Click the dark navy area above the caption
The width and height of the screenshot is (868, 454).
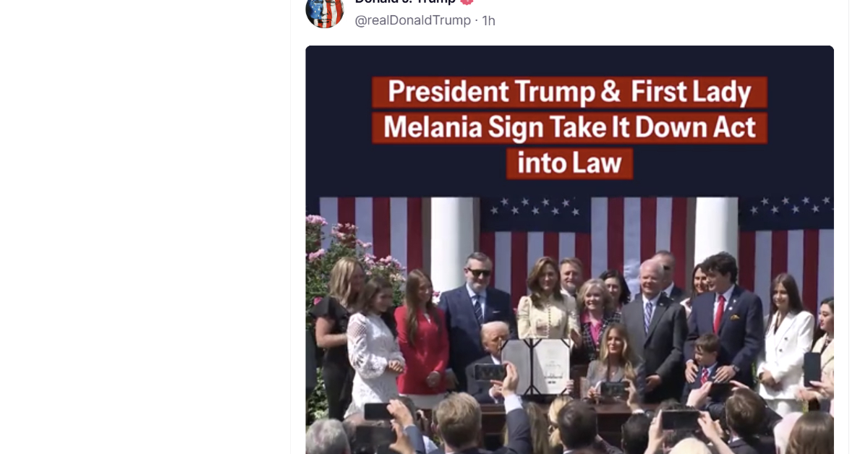coord(569,61)
